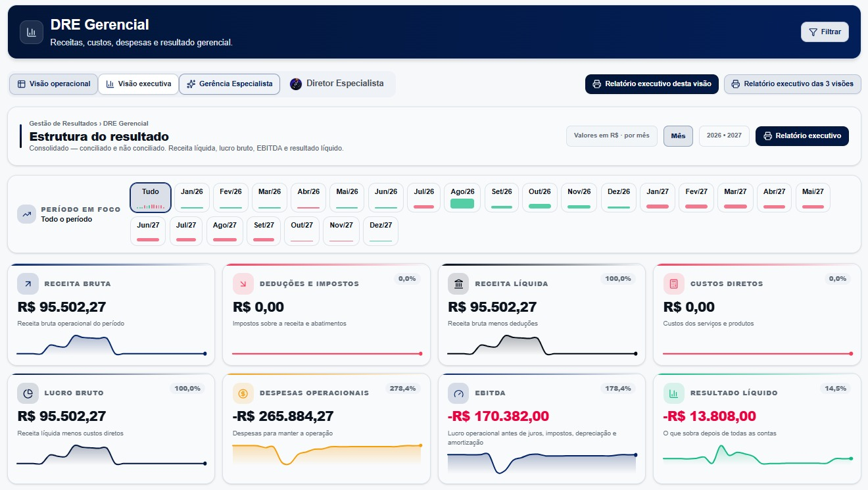Open the Diretor Especialista tab
The height and width of the screenshot is (490, 868).
(337, 84)
